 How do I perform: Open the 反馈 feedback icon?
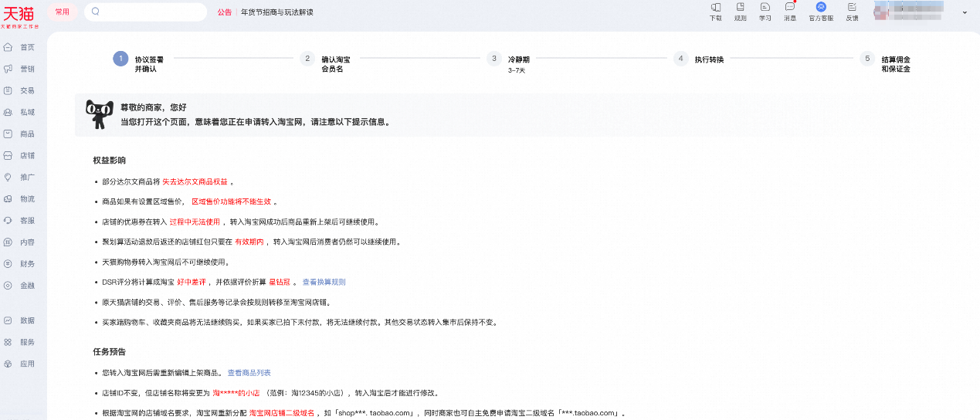pyautogui.click(x=852, y=7)
